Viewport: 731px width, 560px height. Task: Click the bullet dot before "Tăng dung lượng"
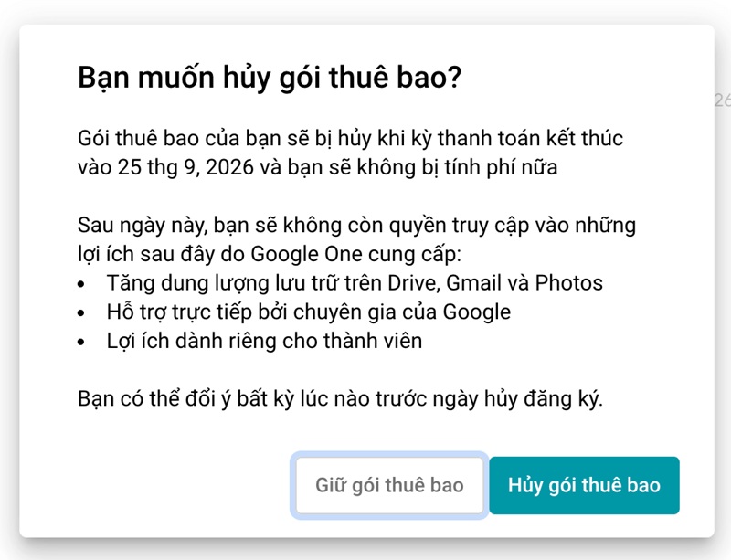click(83, 284)
